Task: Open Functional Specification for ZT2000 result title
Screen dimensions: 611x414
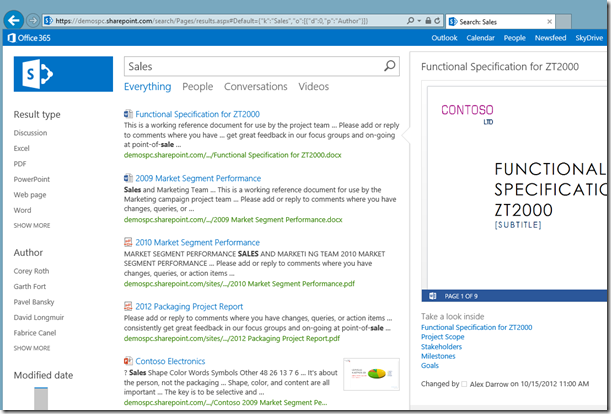Action: (x=198, y=114)
